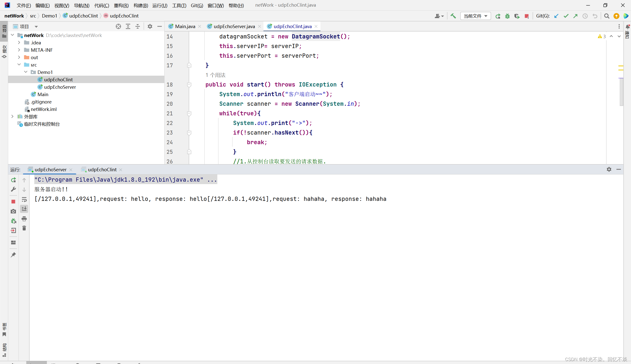631x364 pixels.
Task: Run with coverage shield icon
Action: click(517, 16)
